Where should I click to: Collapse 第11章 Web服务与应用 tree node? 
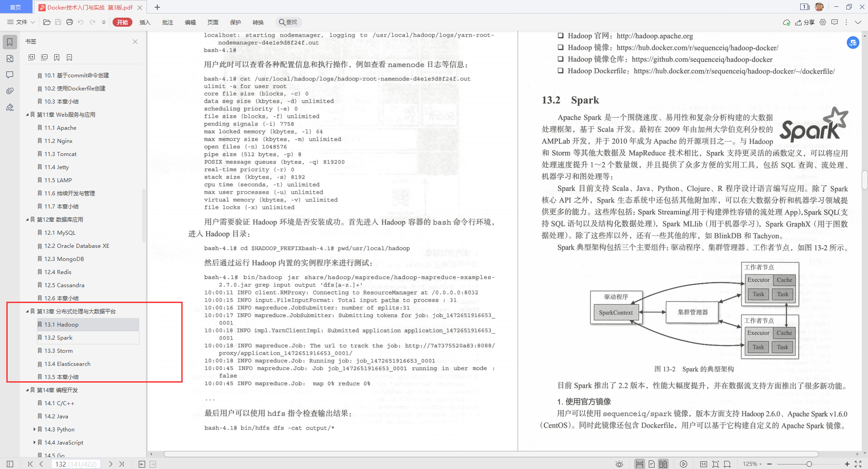(x=28, y=115)
